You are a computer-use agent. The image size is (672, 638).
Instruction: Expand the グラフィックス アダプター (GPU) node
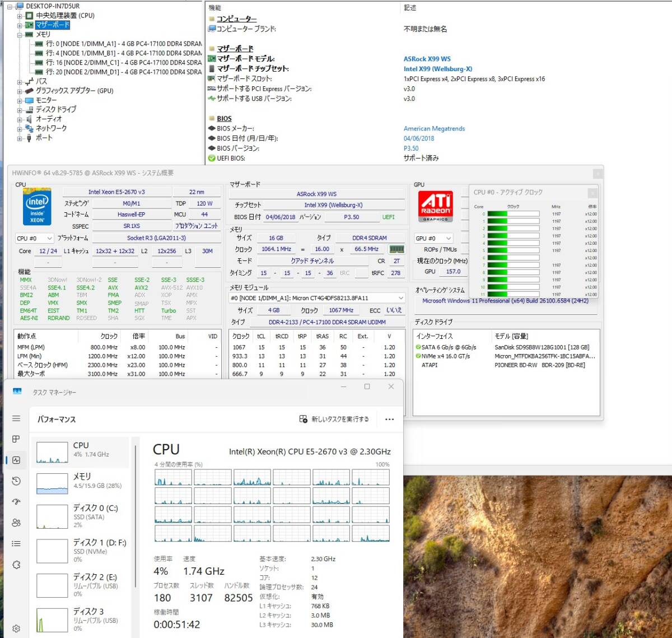coord(20,91)
